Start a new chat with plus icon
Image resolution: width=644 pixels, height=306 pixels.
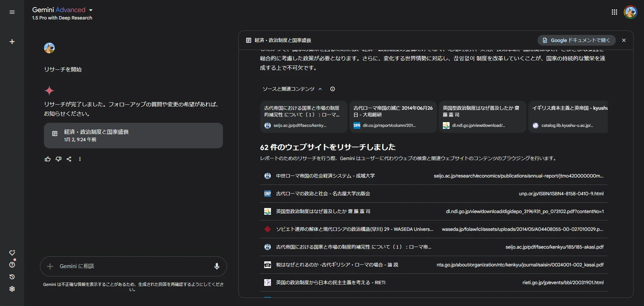[x=12, y=42]
